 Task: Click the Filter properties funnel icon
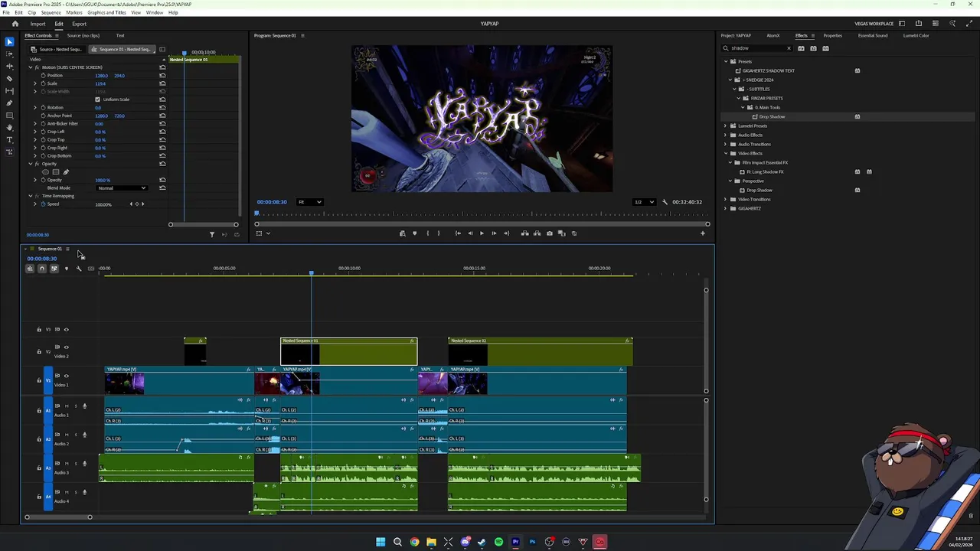point(212,235)
